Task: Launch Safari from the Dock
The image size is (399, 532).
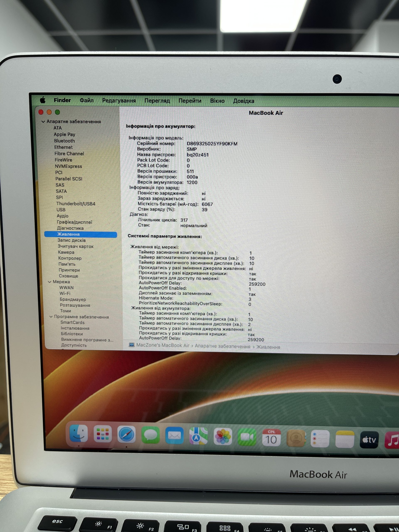Action: pyautogui.click(x=127, y=434)
